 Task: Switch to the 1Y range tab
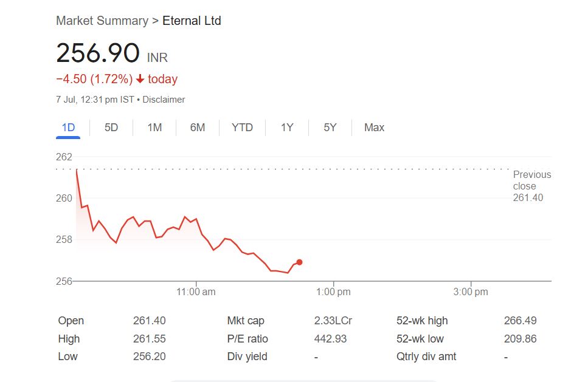pos(287,128)
